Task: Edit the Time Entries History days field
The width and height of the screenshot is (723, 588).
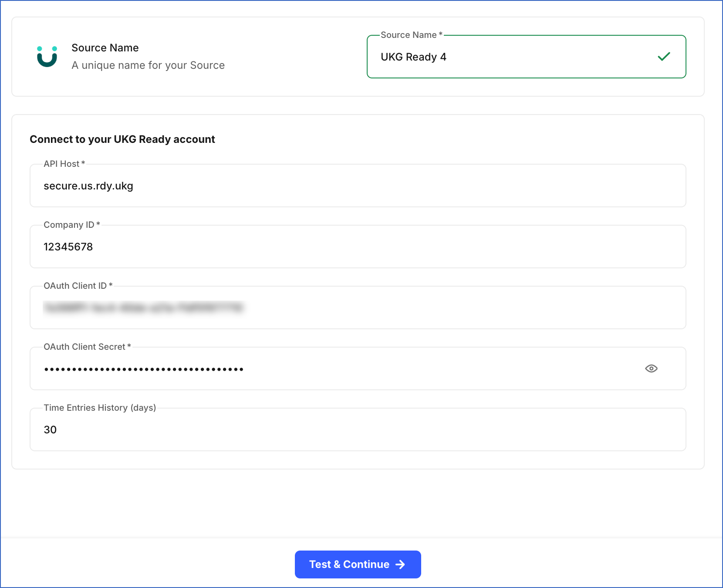Action: click(358, 429)
